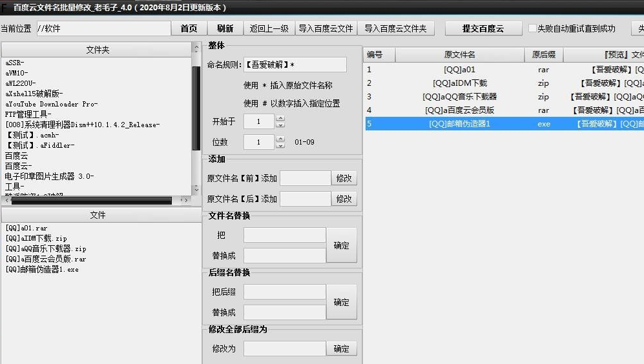Click the horizontal scrollbar right arrow

186,200
